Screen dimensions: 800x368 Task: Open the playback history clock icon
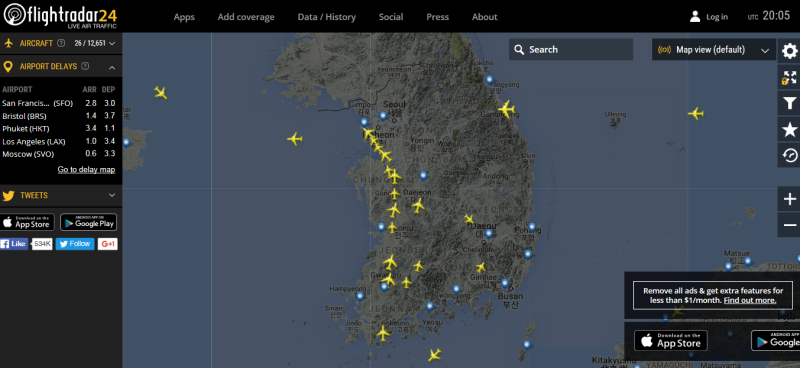coord(789,155)
